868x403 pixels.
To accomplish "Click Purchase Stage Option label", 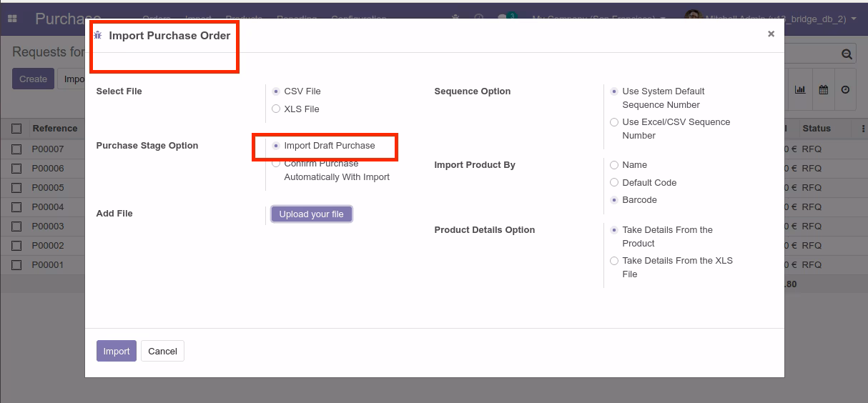I will point(147,146).
